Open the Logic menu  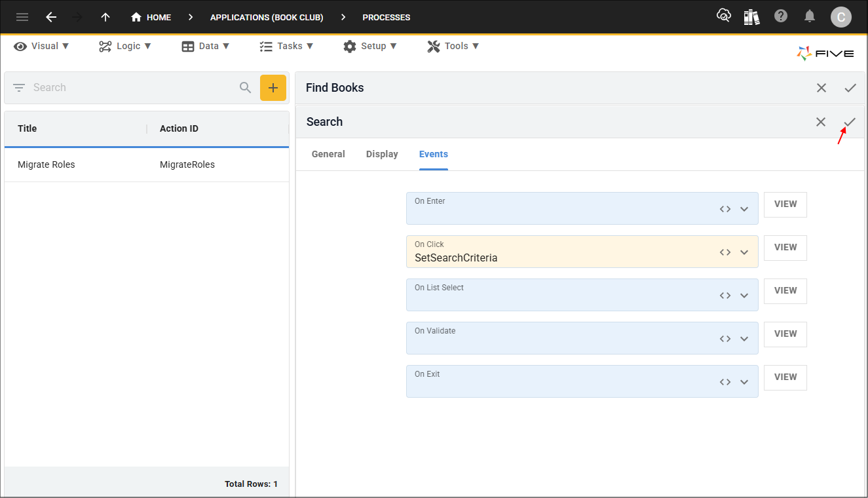[x=125, y=46]
